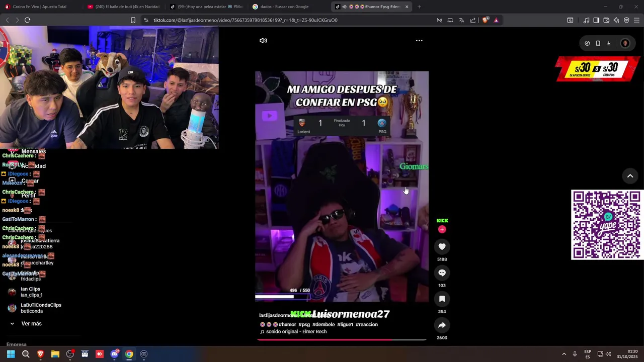Follow creator with the red plus button
The image size is (644, 362).
click(x=442, y=229)
